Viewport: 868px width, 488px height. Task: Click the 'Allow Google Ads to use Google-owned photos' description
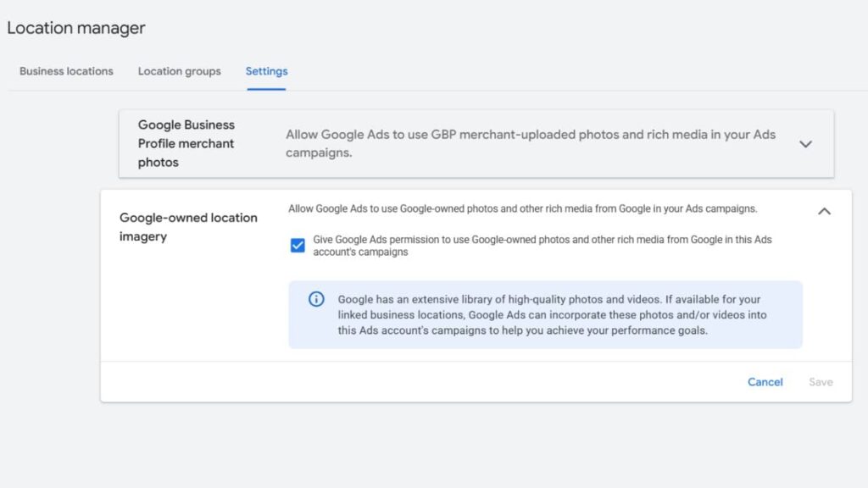point(522,208)
